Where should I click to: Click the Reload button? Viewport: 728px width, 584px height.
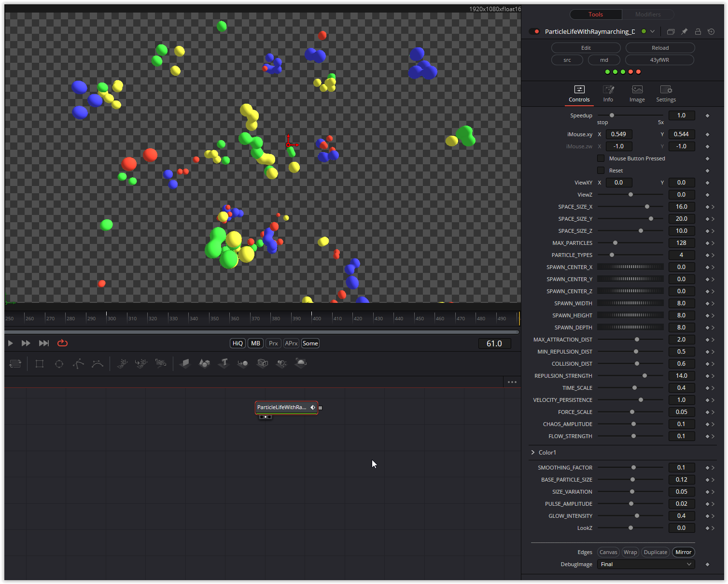[660, 48]
